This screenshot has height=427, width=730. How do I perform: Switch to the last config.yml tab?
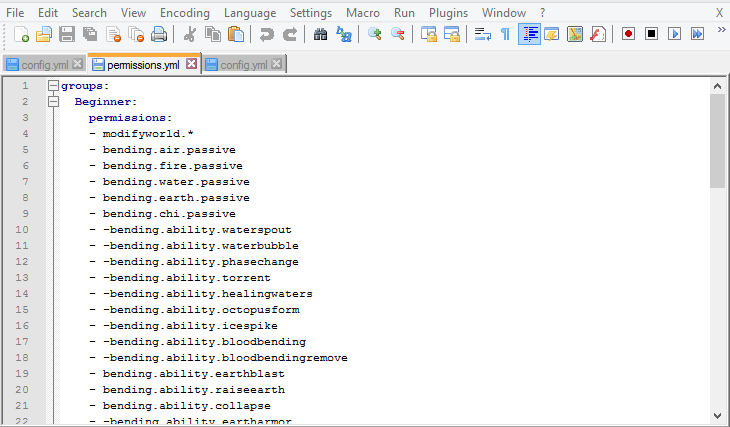tap(243, 64)
